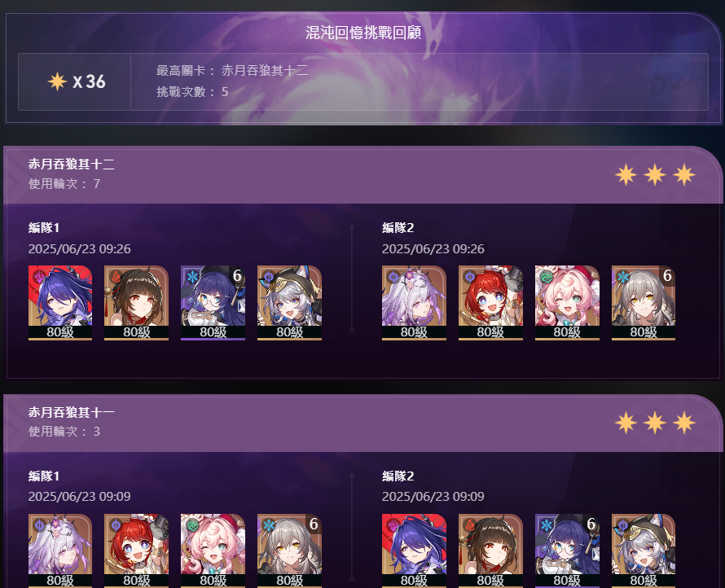Click the wind element icon on the pink-haired character in stage twelve
Image resolution: width=725 pixels, height=588 pixels.
546,277
